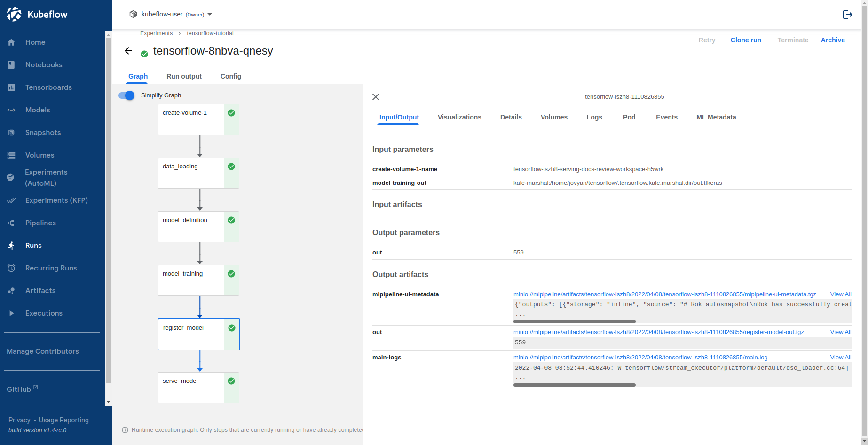Click the namespace cube icon
This screenshot has height=445, width=868.
coord(133,14)
